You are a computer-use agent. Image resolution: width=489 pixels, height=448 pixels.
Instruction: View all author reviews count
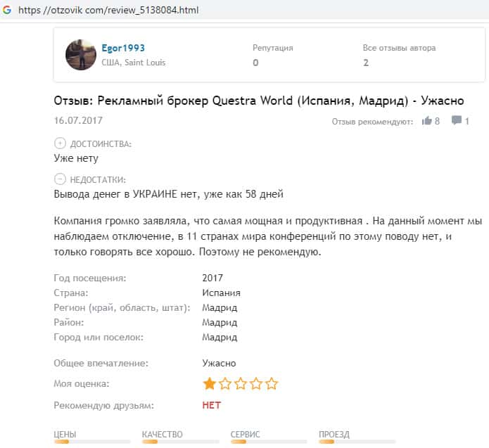click(366, 63)
